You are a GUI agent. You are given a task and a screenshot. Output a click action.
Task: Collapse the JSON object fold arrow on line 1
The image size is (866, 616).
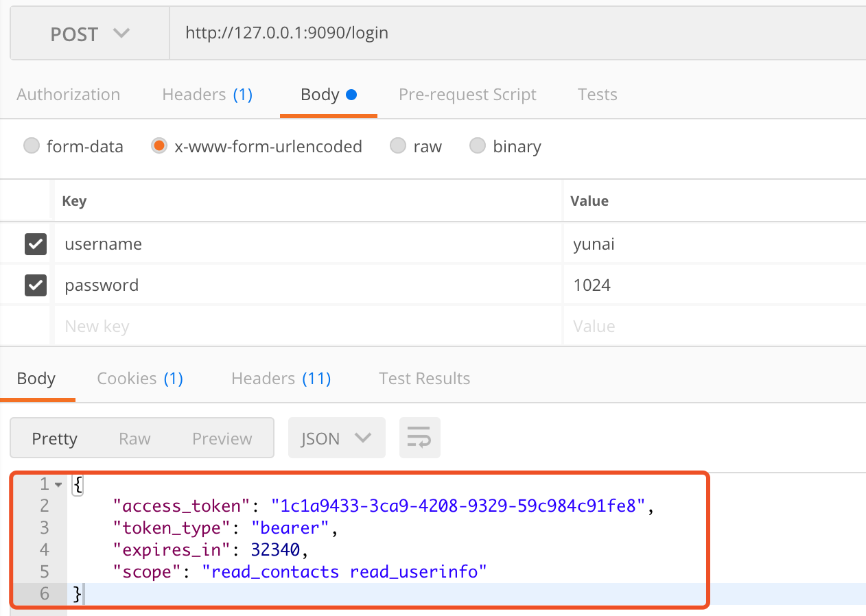point(58,485)
